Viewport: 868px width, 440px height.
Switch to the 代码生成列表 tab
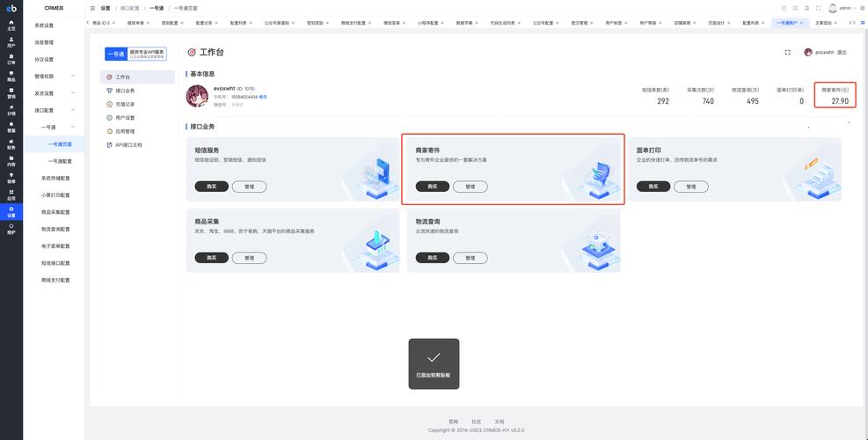pos(503,23)
